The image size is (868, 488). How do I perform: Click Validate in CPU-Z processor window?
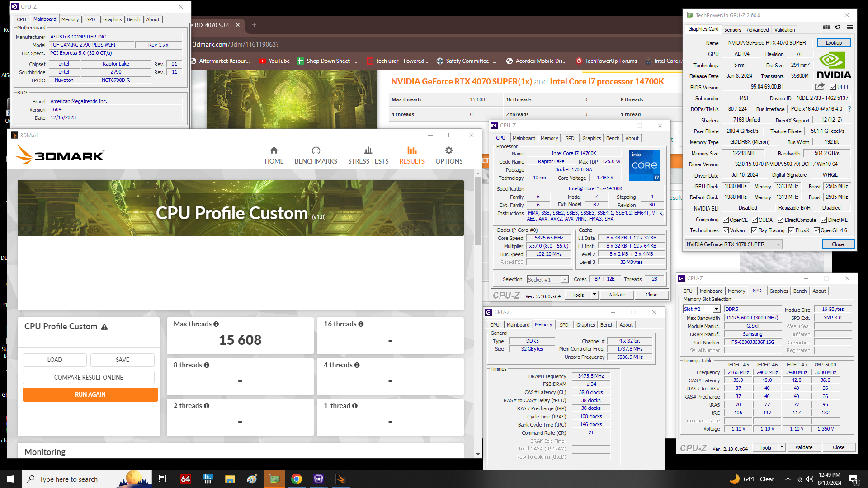point(617,295)
